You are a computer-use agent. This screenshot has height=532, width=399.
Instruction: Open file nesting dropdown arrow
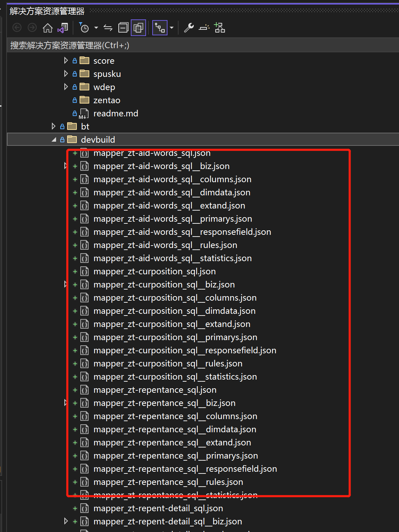click(x=172, y=28)
